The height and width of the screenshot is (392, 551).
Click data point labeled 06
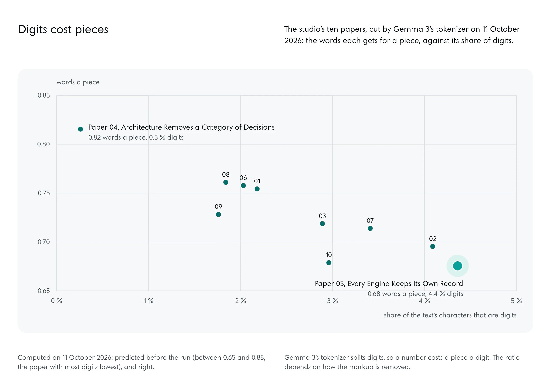coord(243,186)
